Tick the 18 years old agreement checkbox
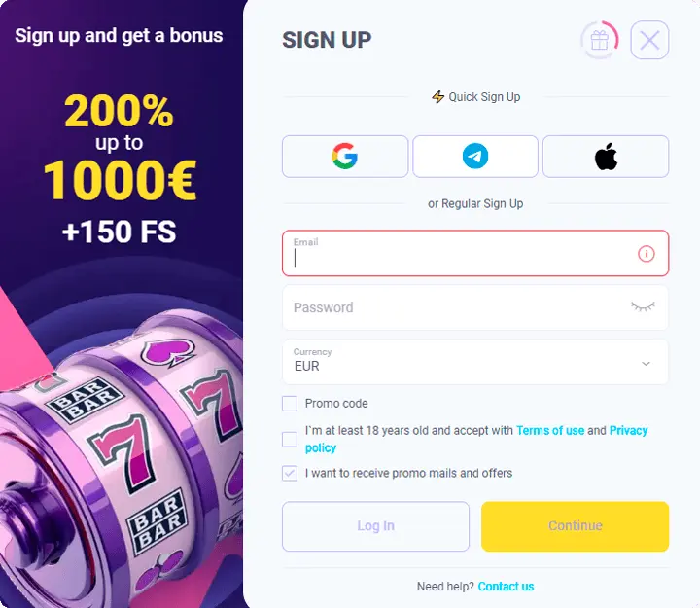The image size is (700, 608). tap(290, 439)
